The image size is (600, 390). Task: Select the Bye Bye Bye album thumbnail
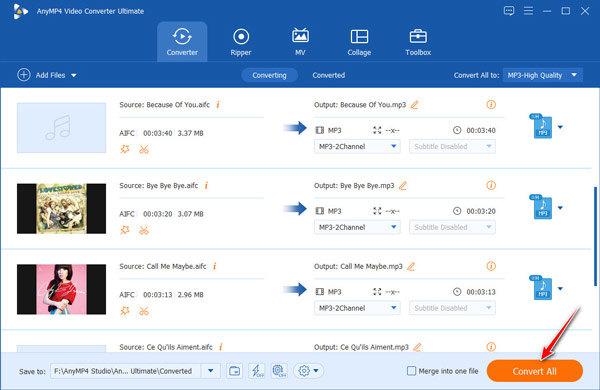[61, 209]
